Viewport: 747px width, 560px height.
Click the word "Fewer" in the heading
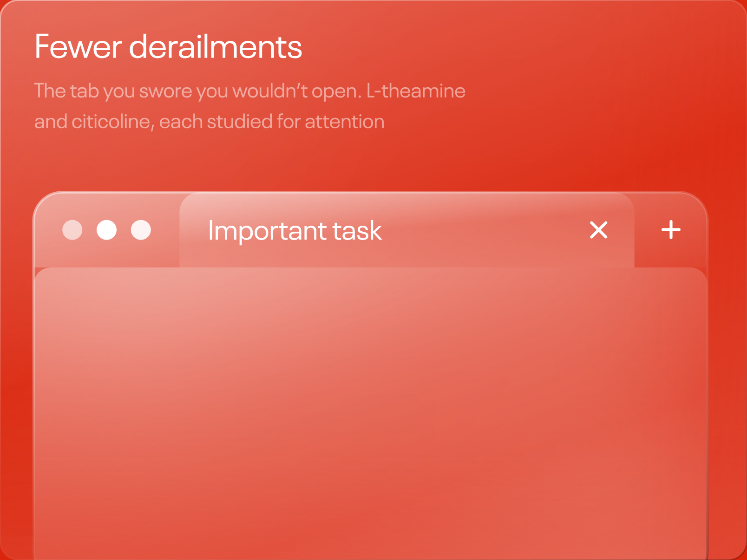click(x=78, y=47)
